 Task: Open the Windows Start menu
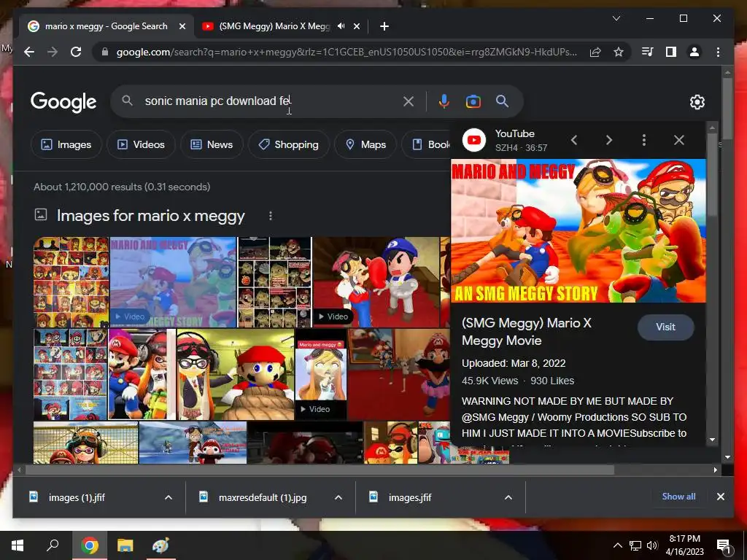[18, 545]
